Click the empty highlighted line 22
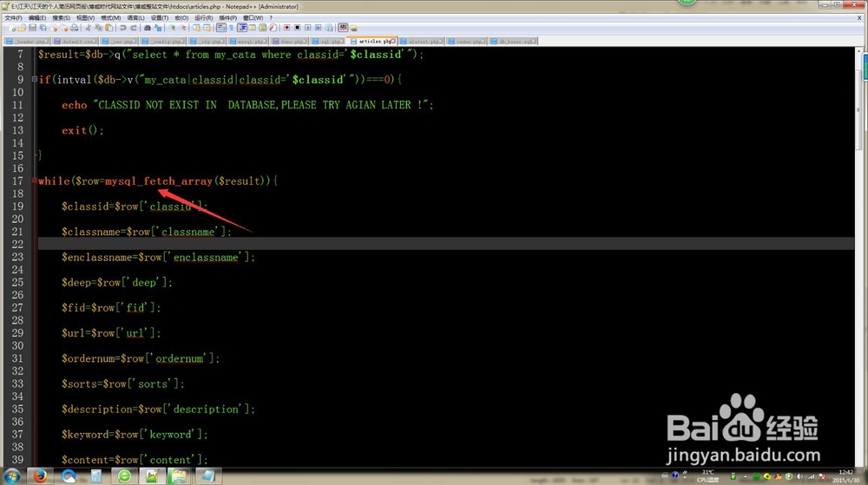 [445, 244]
